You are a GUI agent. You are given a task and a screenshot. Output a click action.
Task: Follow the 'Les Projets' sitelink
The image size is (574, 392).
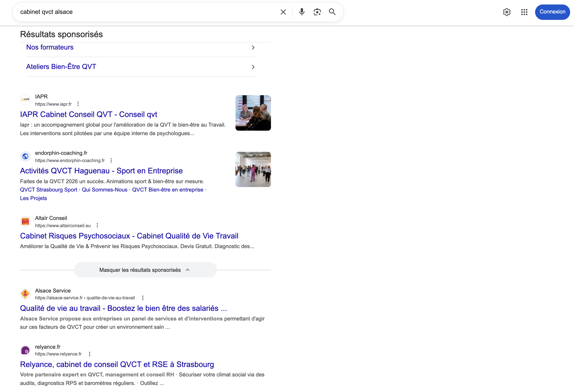click(x=33, y=198)
